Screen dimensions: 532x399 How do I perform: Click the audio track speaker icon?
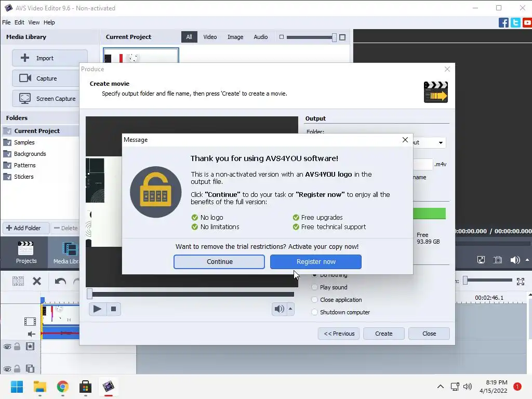31,334
